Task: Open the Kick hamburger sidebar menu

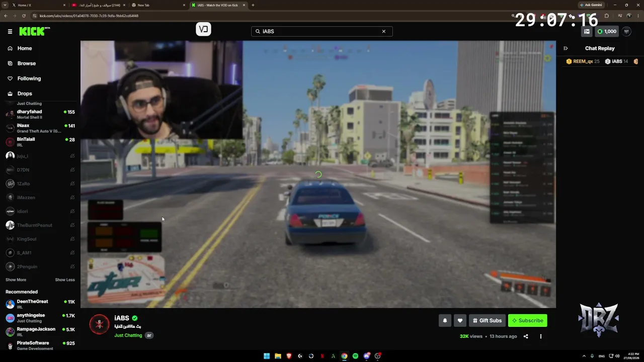Action: pos(10,31)
